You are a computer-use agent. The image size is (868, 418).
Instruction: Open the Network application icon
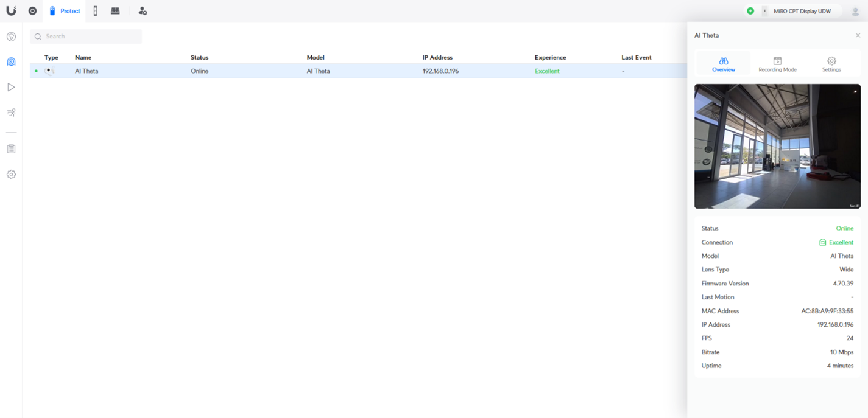click(x=33, y=11)
